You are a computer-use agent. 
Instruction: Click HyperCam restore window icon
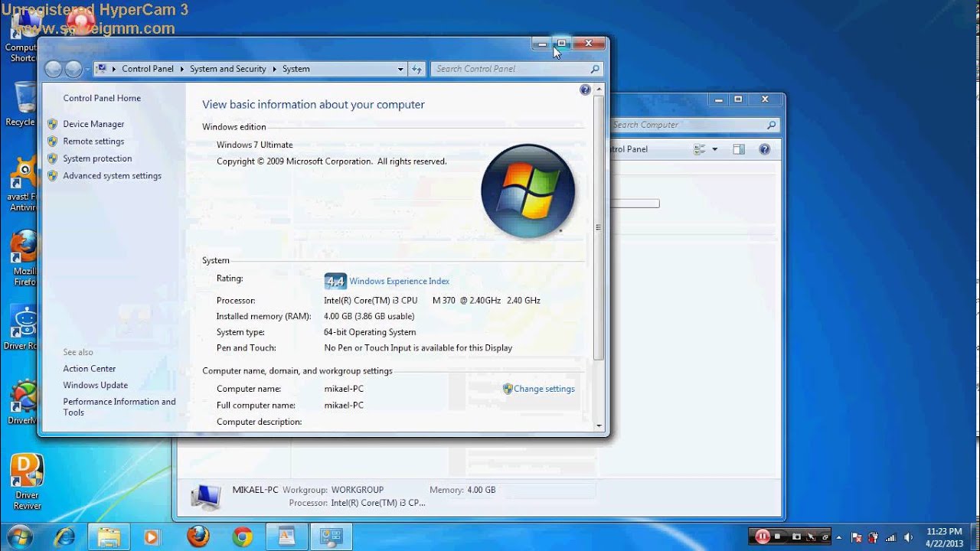pos(826,536)
